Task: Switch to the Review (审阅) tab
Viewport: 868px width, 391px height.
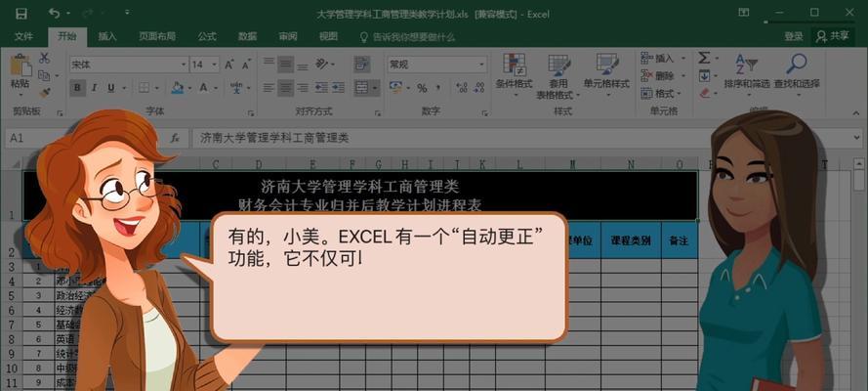Action: coord(288,36)
